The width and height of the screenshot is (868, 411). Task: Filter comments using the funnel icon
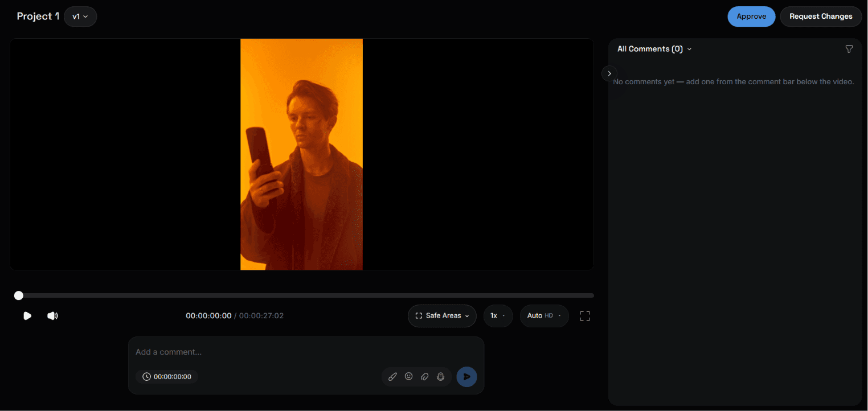point(849,49)
